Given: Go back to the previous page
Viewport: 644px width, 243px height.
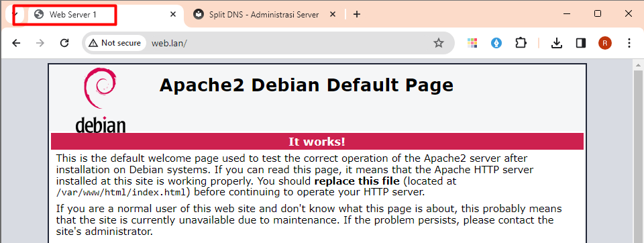Looking at the screenshot, I should (16, 43).
